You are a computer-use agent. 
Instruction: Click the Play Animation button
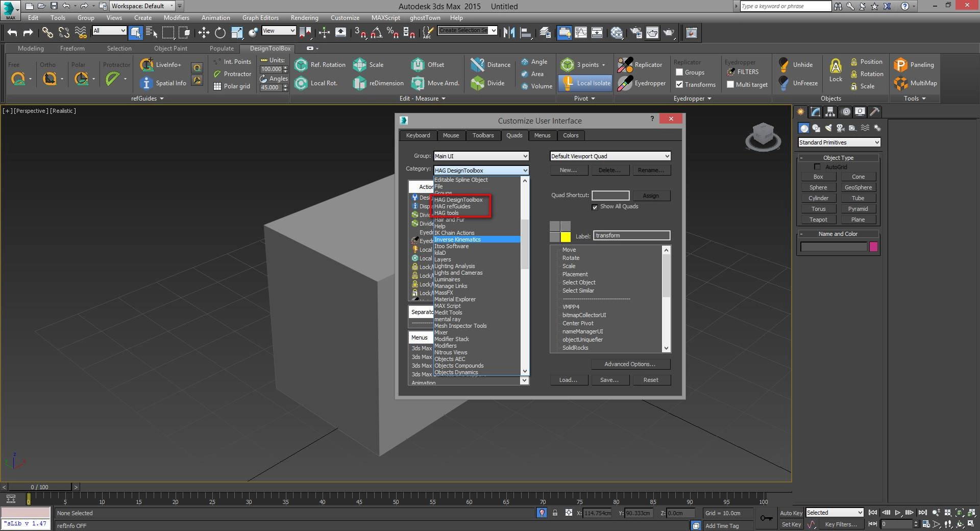pyautogui.click(x=897, y=513)
